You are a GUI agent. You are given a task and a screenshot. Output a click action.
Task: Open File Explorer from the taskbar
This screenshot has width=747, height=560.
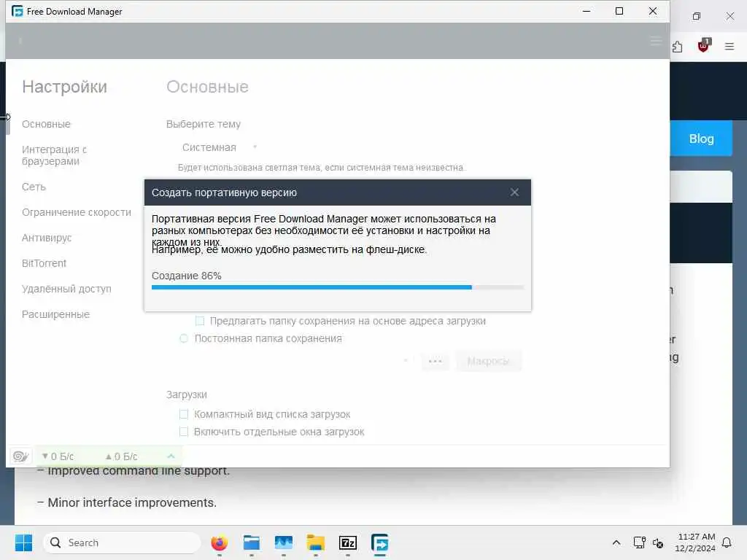click(315, 542)
